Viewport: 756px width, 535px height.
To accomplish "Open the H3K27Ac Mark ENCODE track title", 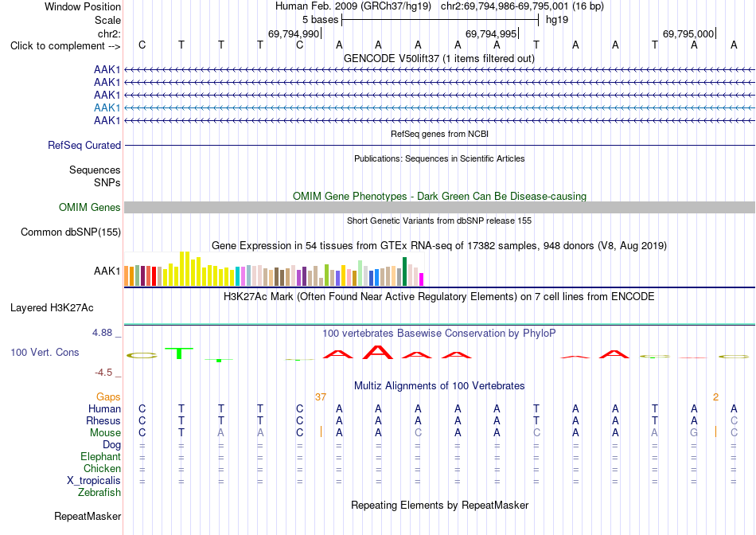I will [438, 296].
